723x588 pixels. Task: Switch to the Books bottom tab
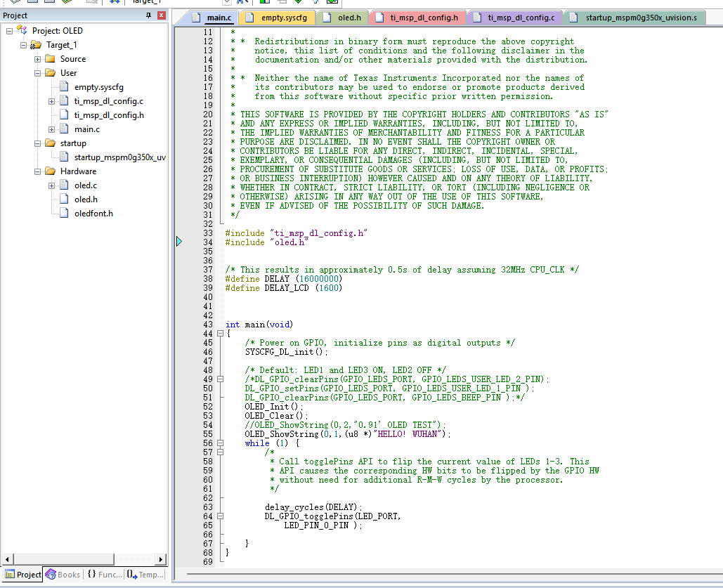(x=63, y=575)
